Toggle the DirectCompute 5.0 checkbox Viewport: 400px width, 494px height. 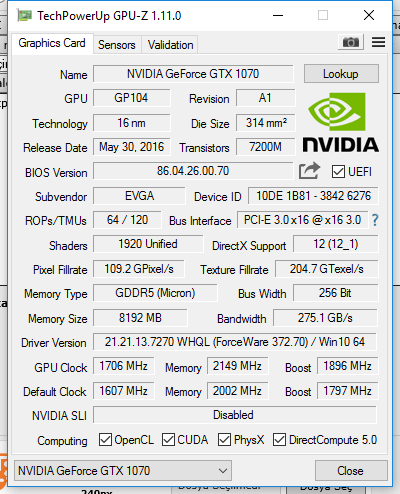click(x=279, y=440)
